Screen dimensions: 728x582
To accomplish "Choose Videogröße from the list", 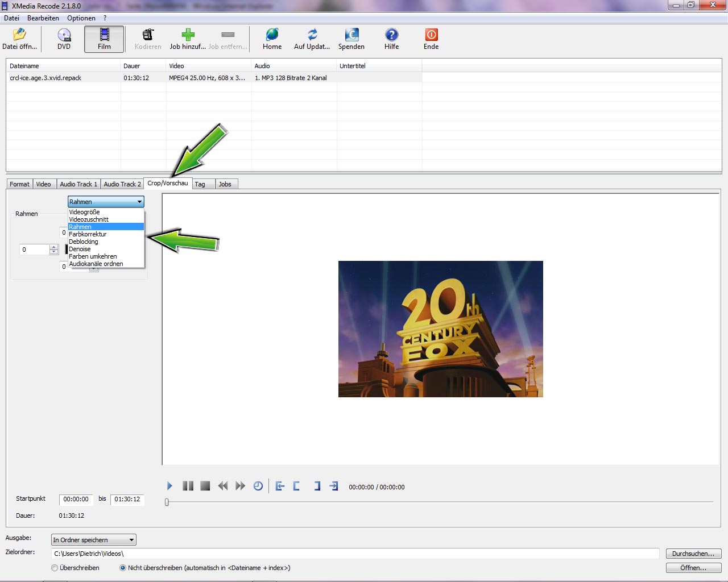I will (x=106, y=212).
